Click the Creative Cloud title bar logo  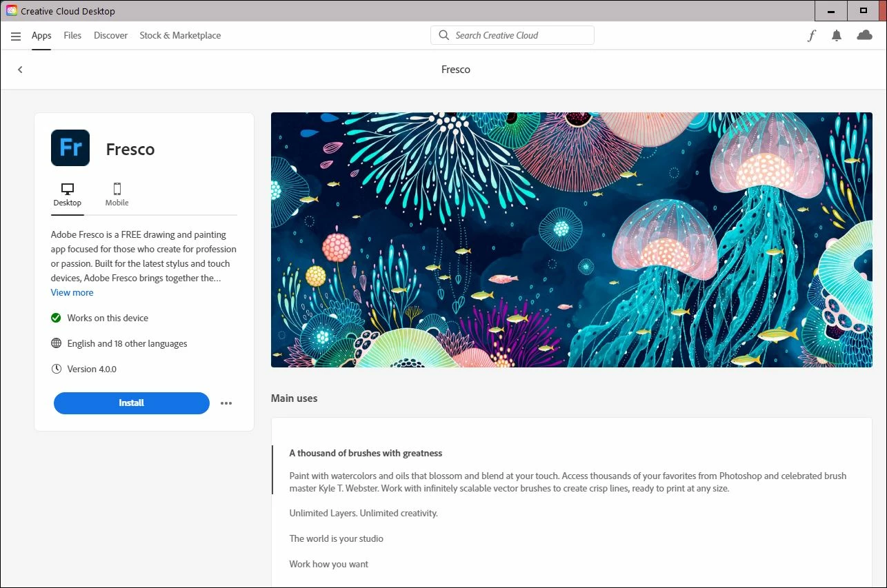point(12,10)
